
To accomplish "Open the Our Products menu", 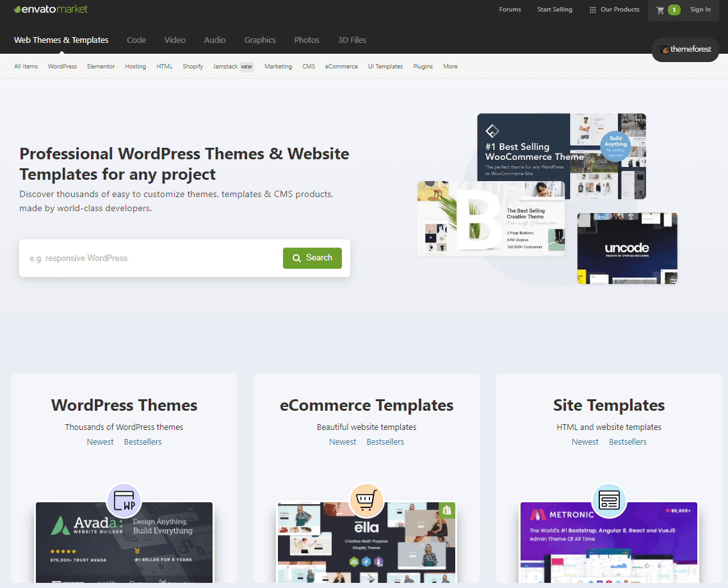I will point(620,10).
